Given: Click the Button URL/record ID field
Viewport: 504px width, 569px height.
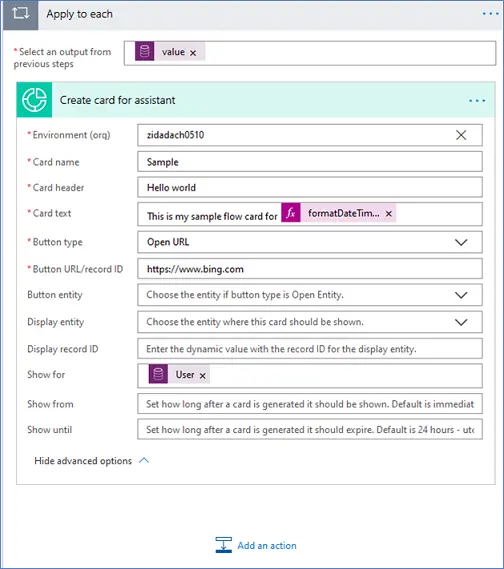Looking at the screenshot, I should point(310,269).
